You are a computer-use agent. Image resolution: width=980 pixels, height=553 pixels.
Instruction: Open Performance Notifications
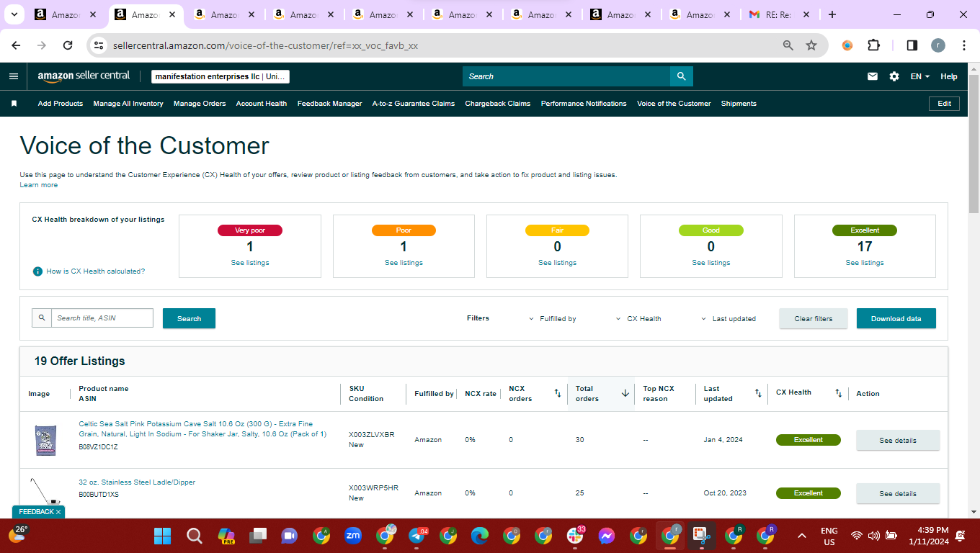click(x=584, y=104)
